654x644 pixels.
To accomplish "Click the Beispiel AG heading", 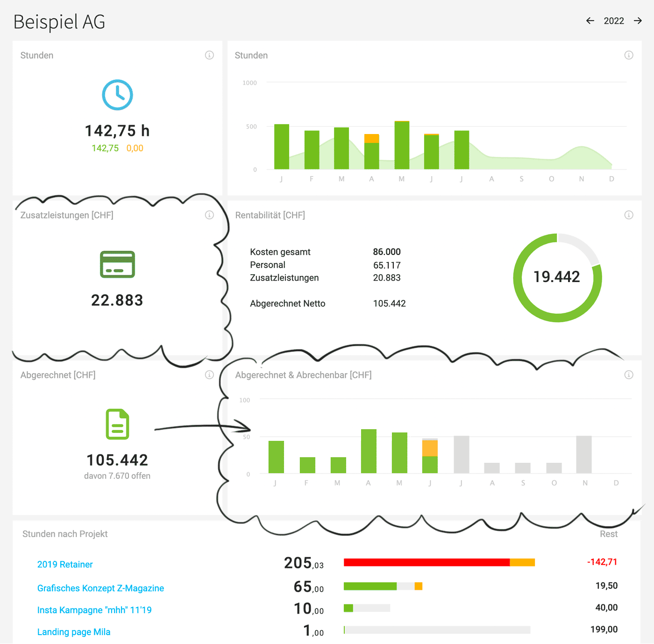I will click(x=59, y=22).
